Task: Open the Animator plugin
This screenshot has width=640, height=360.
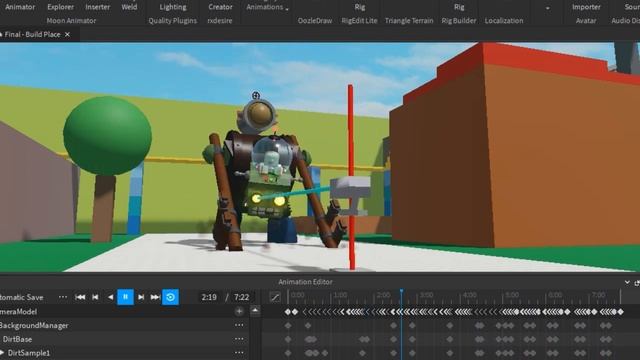Action: tap(20, 7)
